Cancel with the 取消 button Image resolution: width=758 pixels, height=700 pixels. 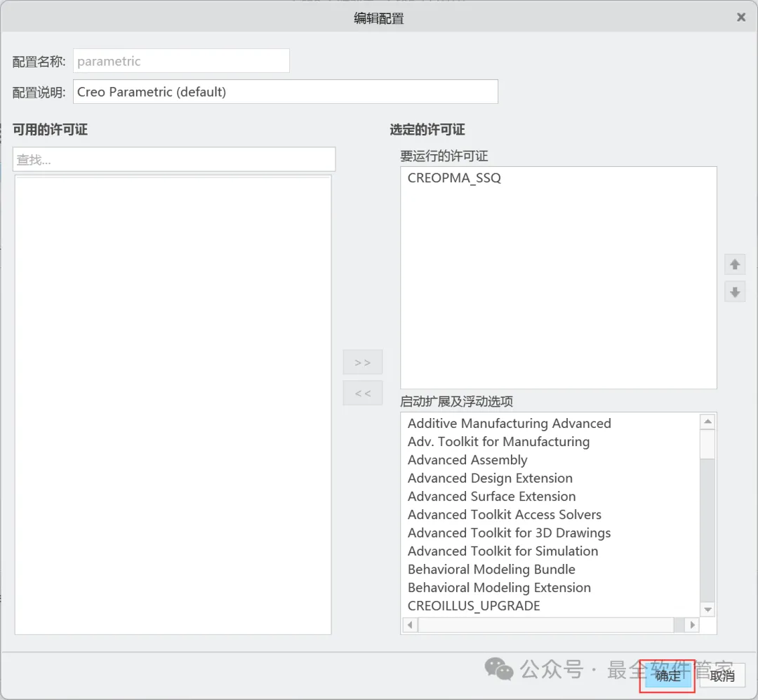[x=722, y=675]
